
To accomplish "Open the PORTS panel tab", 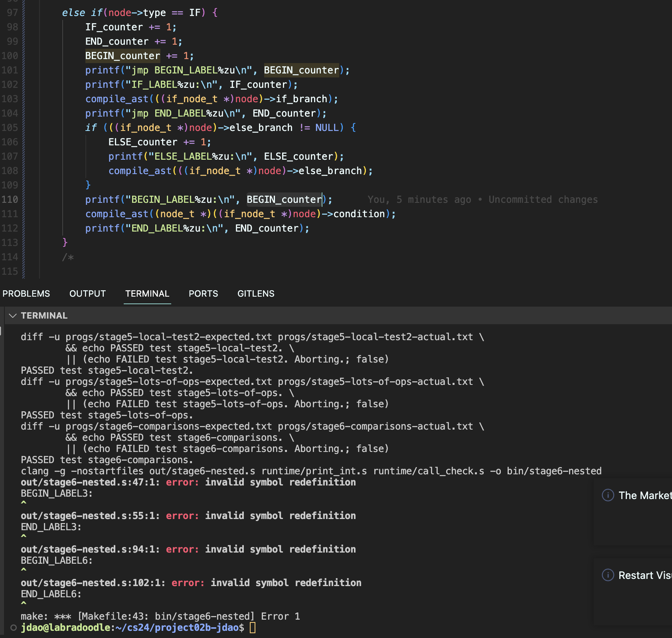I will [x=203, y=293].
